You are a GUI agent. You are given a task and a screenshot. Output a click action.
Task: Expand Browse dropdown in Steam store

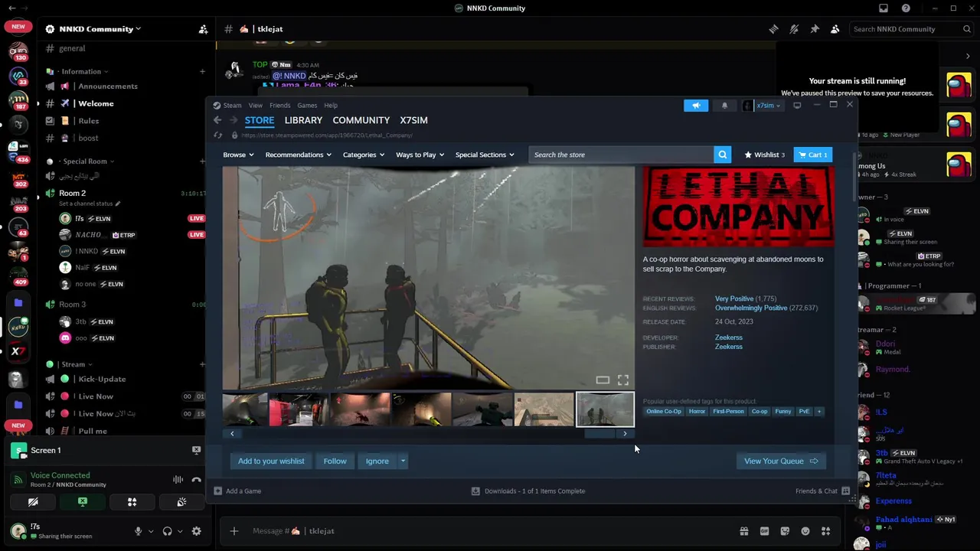(238, 155)
